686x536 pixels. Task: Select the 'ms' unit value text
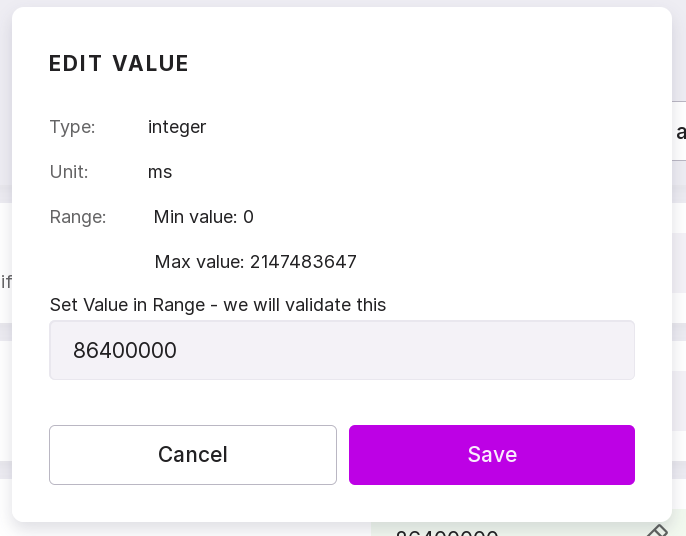(160, 172)
